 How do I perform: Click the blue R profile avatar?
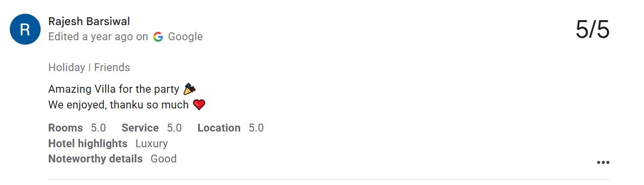[25, 29]
